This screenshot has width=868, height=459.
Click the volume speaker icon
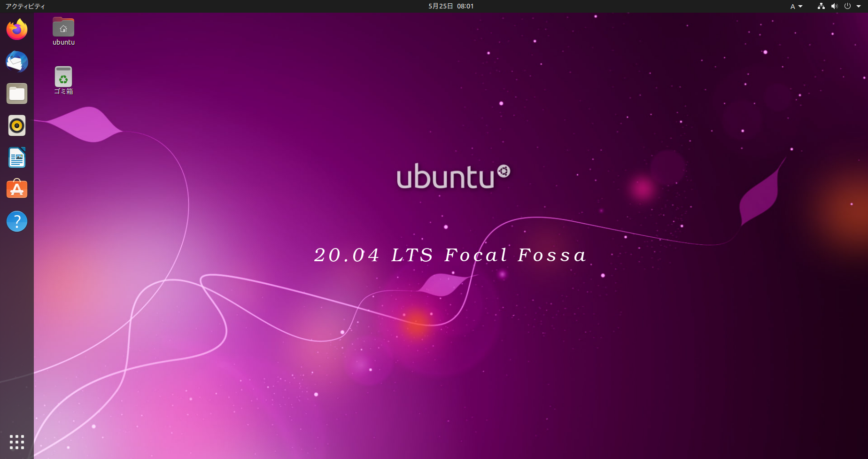tap(834, 6)
